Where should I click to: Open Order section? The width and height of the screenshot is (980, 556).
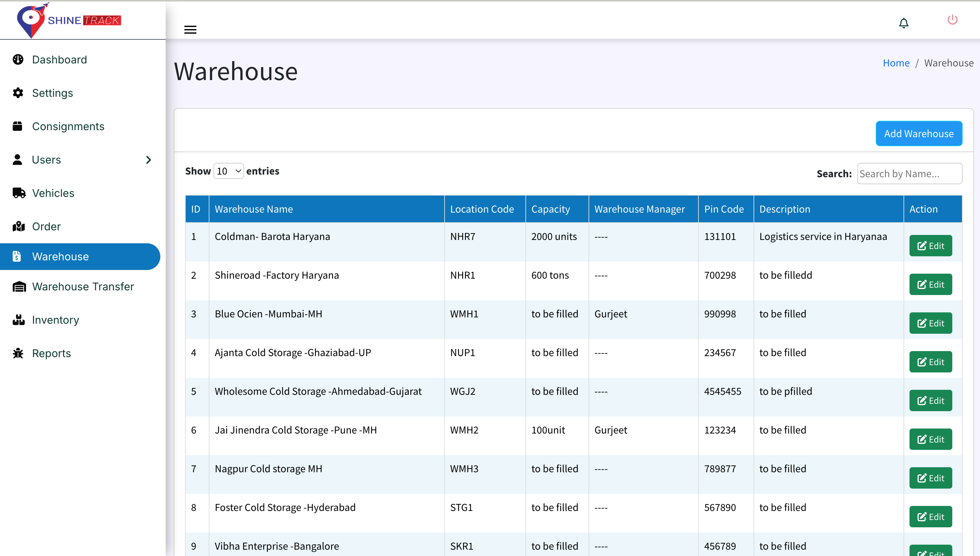click(x=46, y=227)
